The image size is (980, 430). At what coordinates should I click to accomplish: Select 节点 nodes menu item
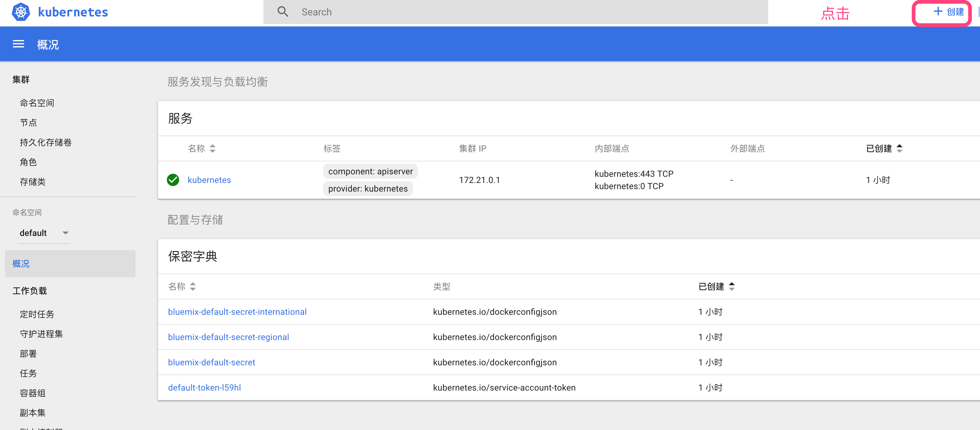29,123
